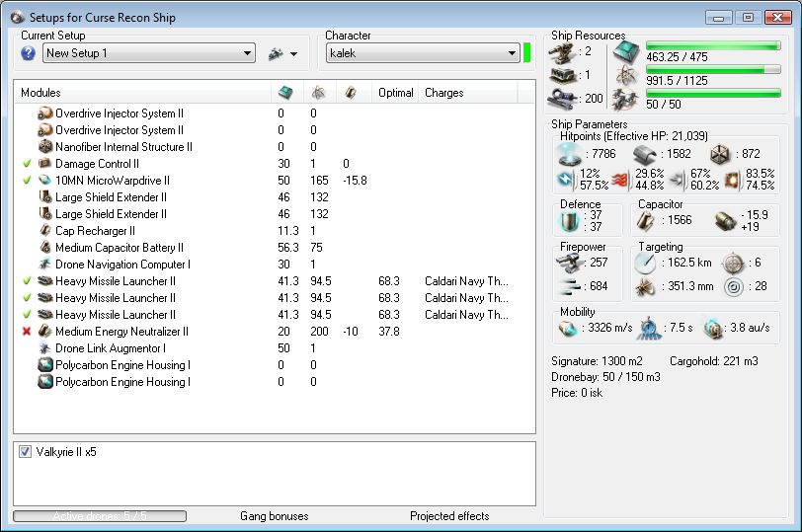The image size is (802, 532).
Task: Click the Optimal column header
Action: [x=395, y=93]
